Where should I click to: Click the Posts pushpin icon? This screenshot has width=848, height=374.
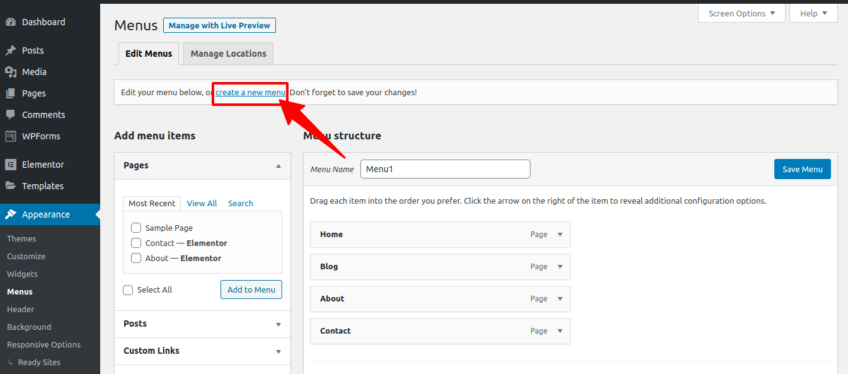coord(10,50)
